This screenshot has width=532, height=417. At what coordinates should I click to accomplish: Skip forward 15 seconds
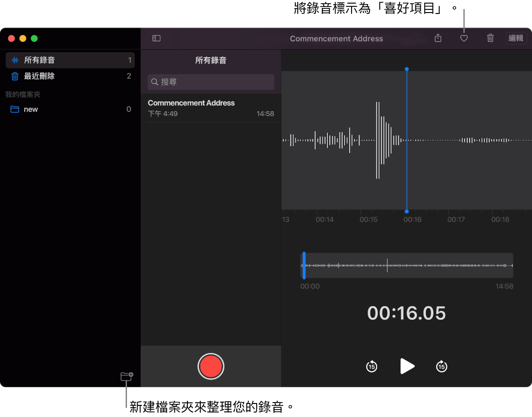coord(441,366)
